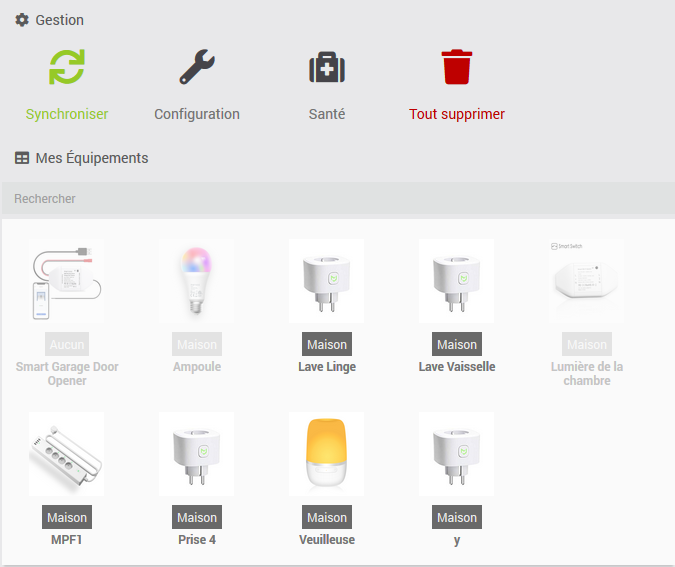The height and width of the screenshot is (567, 675).
Task: Click the Maison tag above y
Action: (457, 517)
